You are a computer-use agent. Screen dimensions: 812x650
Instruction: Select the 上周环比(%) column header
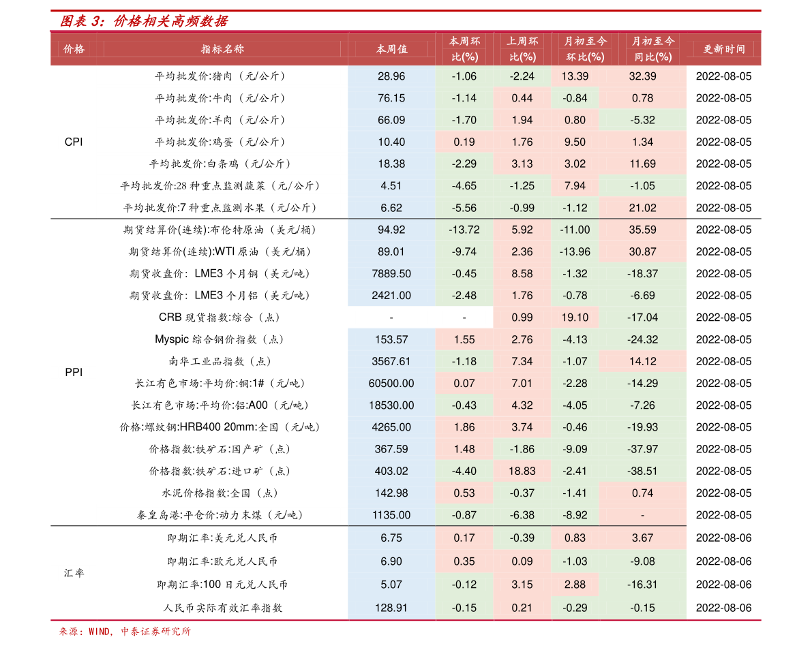[522, 48]
